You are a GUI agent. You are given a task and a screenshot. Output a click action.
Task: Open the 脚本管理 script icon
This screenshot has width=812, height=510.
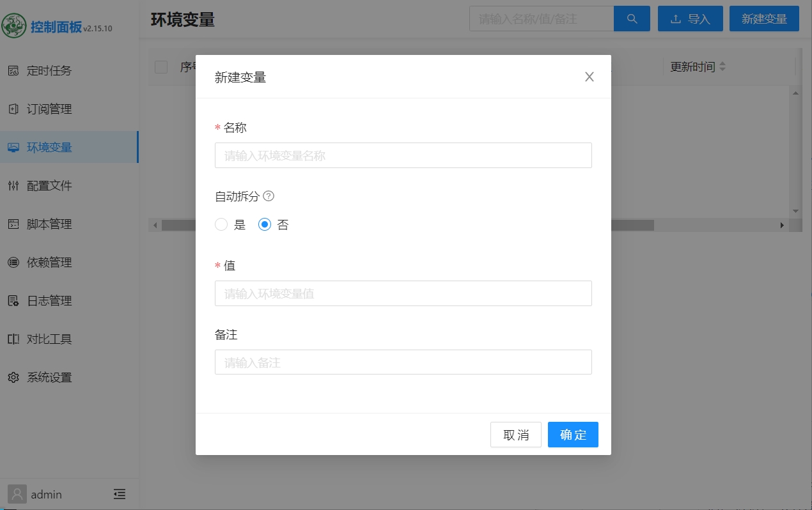[13, 224]
